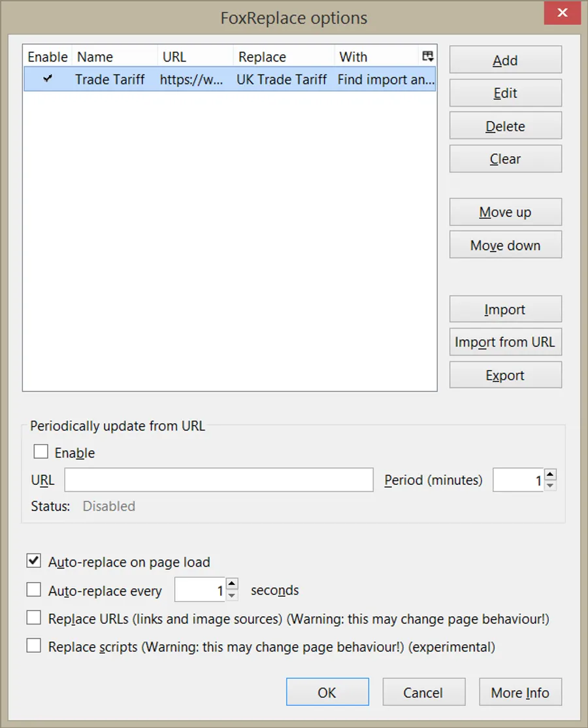Delete the Trade Tariff substitution

tap(505, 125)
